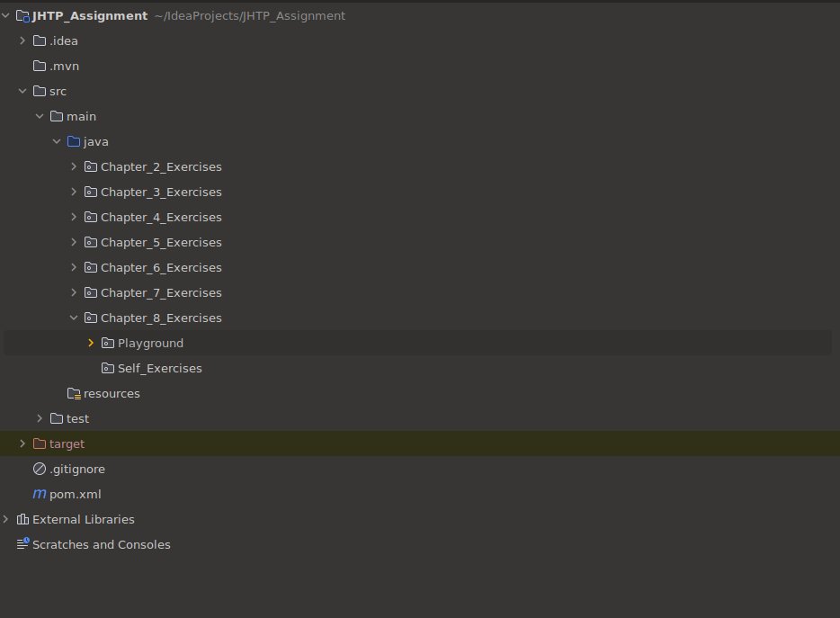
Task: Click the External Libraries icon
Action: point(22,519)
